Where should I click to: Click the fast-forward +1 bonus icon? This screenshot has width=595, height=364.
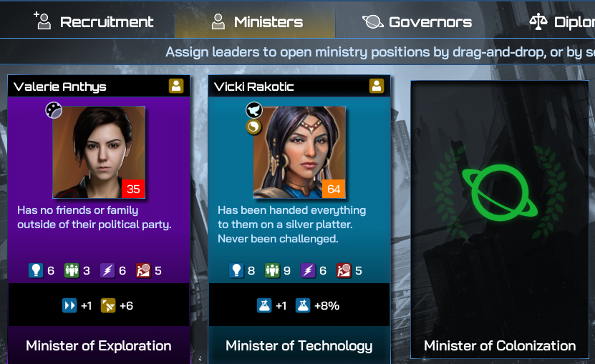pyautogui.click(x=69, y=305)
